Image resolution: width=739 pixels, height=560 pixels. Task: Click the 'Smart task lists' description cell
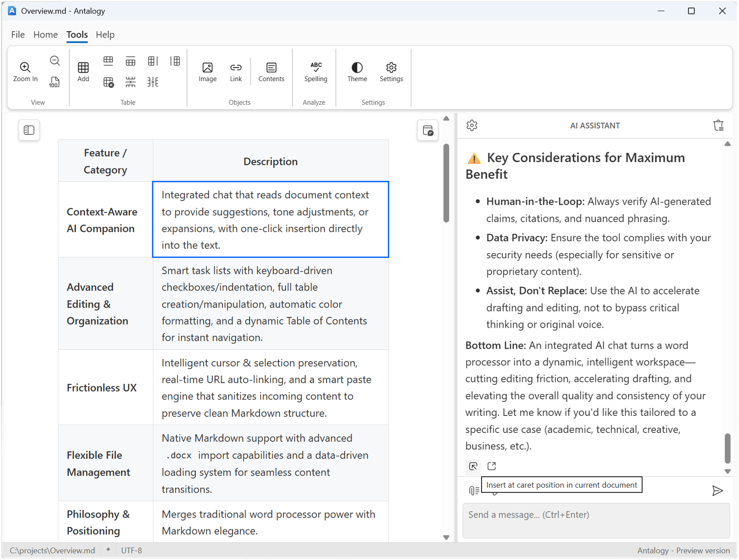pos(271,304)
